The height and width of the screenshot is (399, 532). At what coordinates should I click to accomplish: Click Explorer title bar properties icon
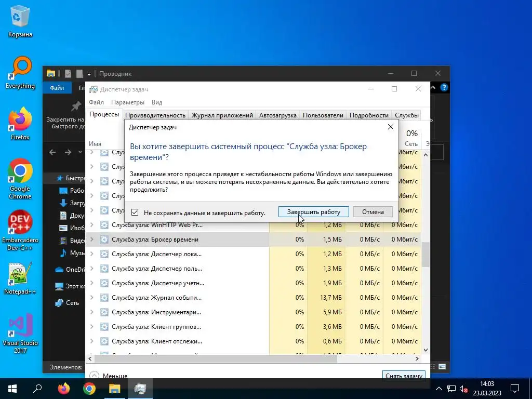[x=68, y=74]
